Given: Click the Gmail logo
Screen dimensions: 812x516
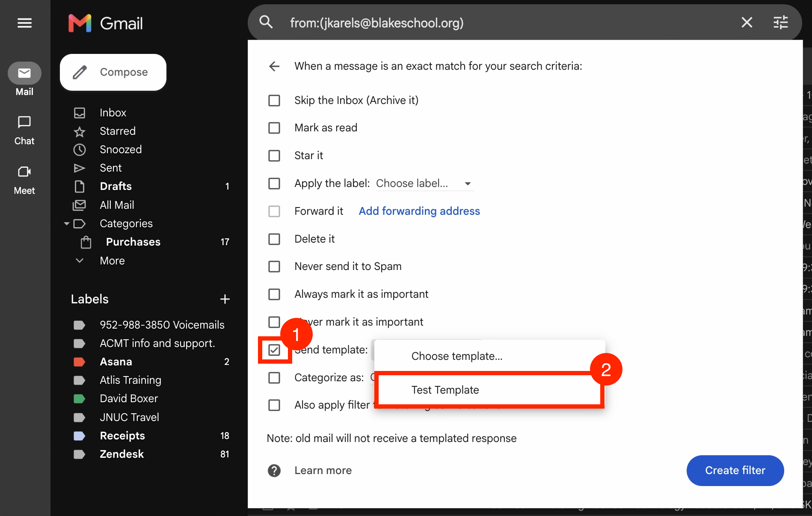Looking at the screenshot, I should 106,23.
